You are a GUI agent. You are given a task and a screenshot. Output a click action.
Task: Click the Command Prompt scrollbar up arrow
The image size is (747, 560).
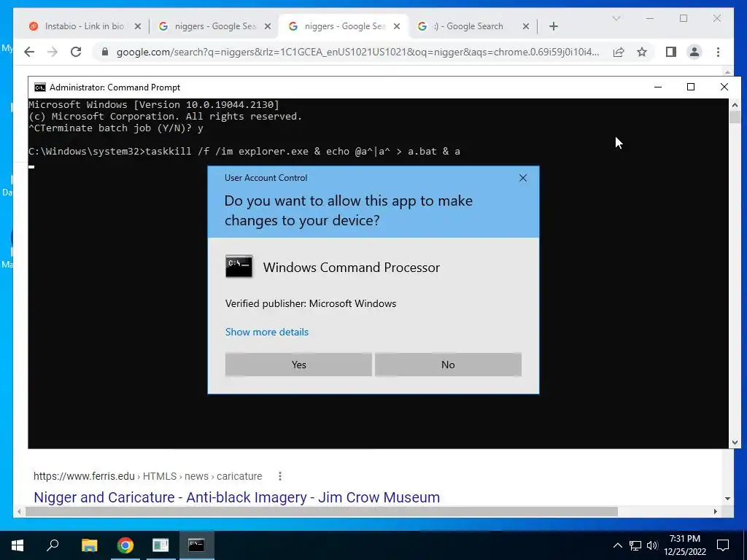pos(735,104)
